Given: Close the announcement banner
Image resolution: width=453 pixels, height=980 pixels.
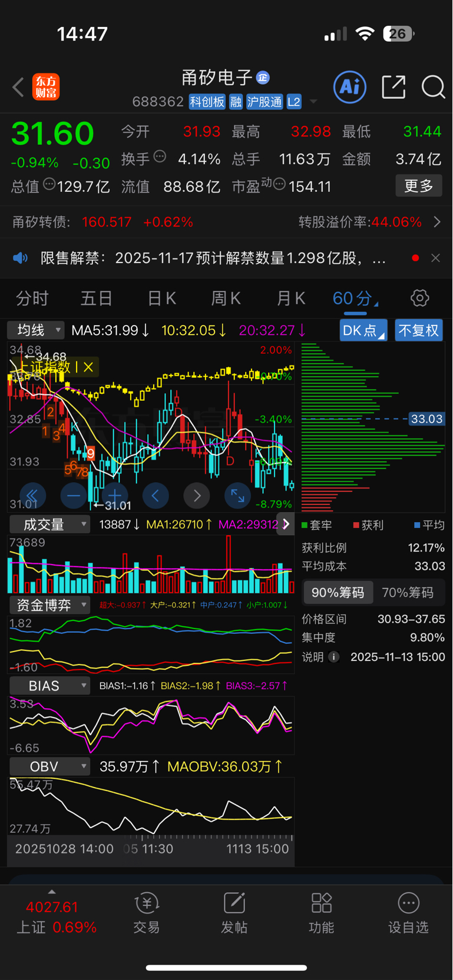Looking at the screenshot, I should tap(435, 258).
